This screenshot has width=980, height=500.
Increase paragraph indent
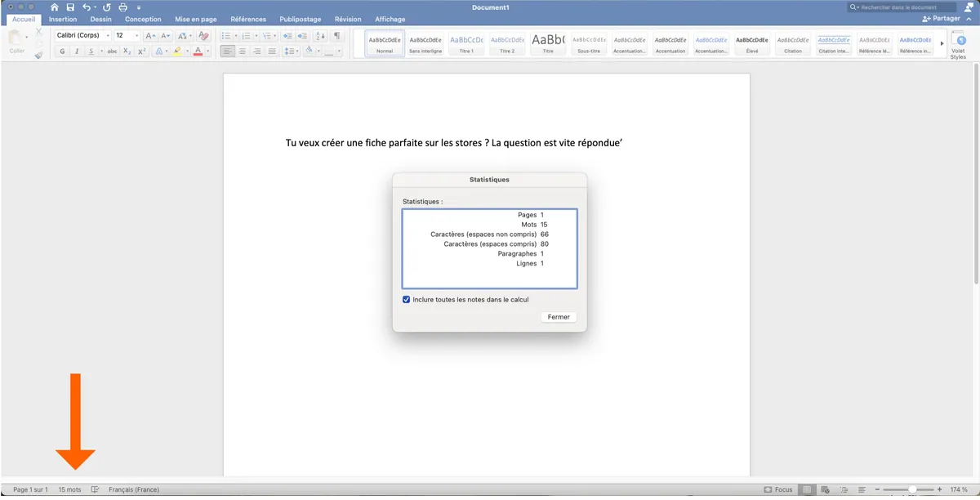click(302, 36)
